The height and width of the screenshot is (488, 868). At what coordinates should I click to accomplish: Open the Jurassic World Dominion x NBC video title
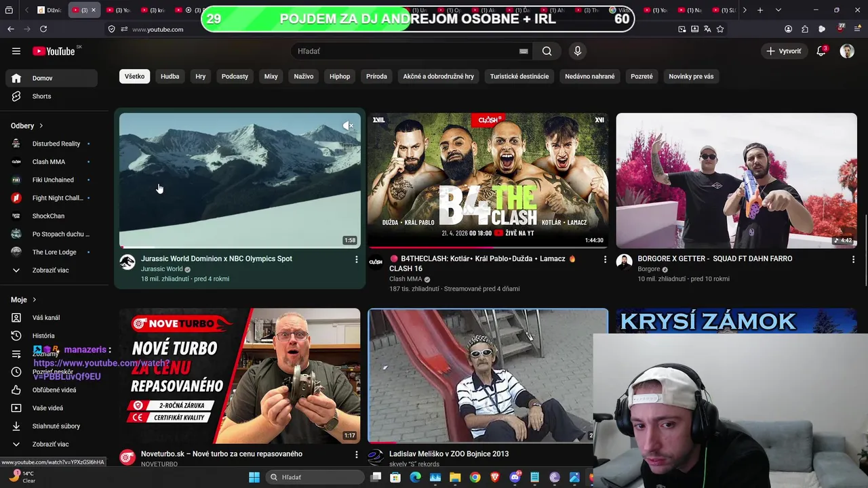coord(216,258)
